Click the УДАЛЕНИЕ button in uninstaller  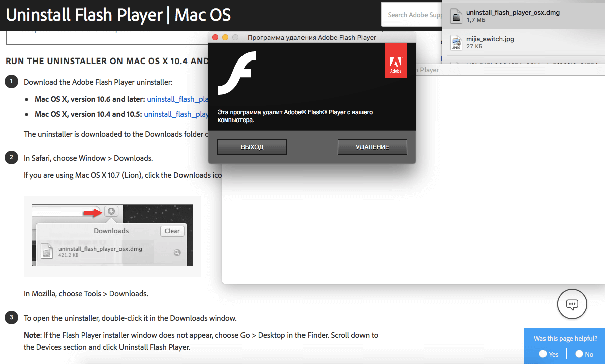click(373, 147)
